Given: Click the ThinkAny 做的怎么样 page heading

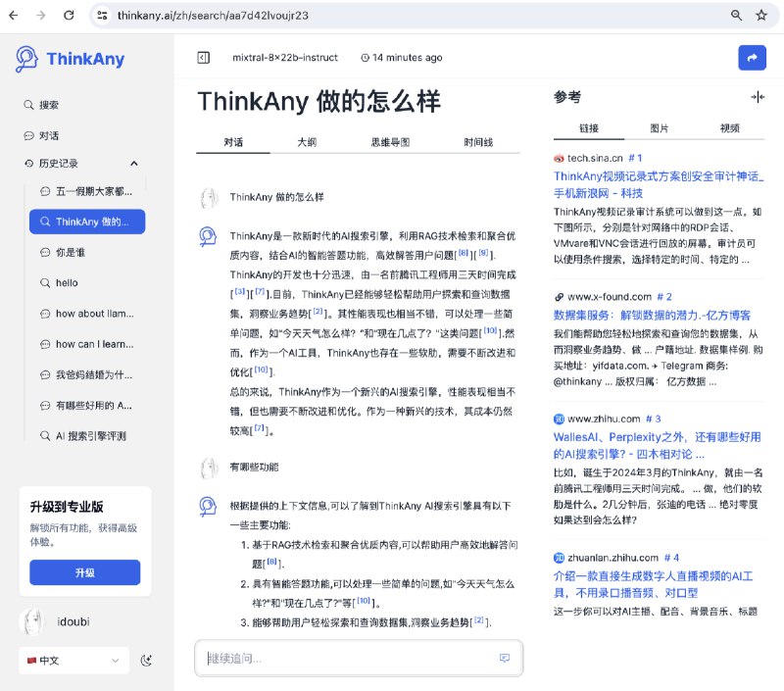Looking at the screenshot, I should (319, 102).
